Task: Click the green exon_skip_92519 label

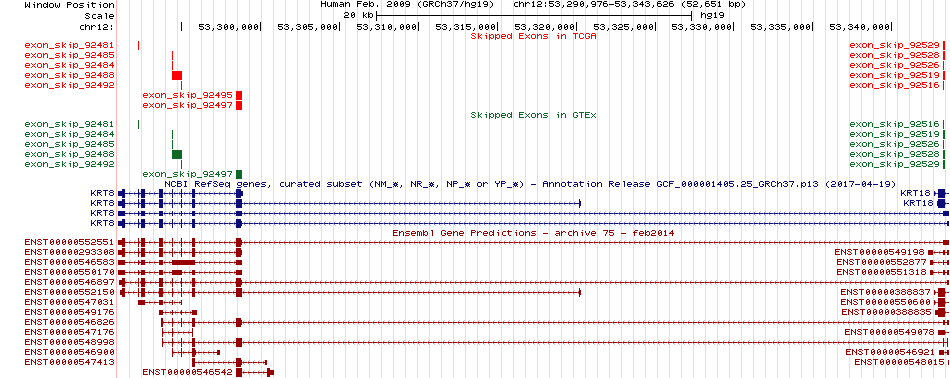Action: [x=894, y=134]
